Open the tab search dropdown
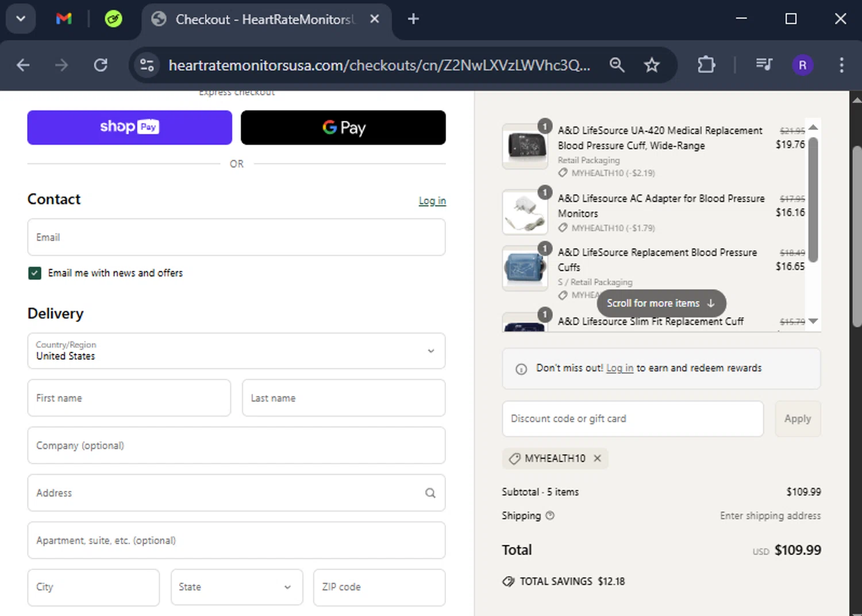Viewport: 862px width, 616px height. [21, 19]
